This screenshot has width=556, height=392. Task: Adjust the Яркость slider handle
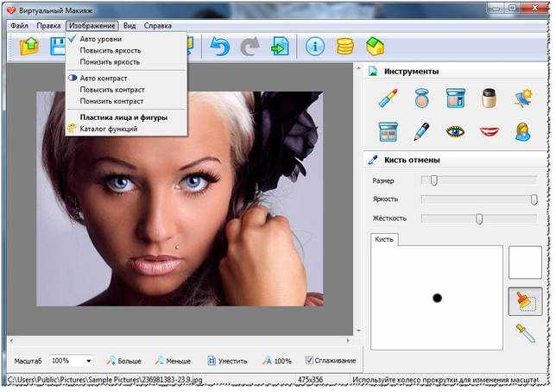click(534, 199)
